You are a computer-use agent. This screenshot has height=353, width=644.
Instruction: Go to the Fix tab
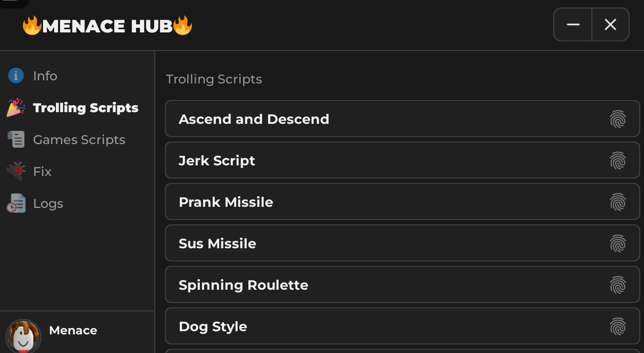point(43,172)
